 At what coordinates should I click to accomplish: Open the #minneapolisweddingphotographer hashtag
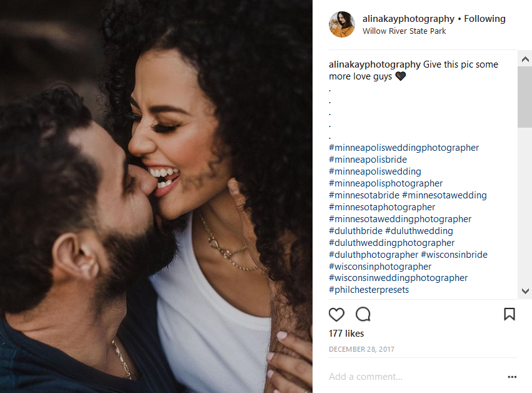tap(404, 148)
